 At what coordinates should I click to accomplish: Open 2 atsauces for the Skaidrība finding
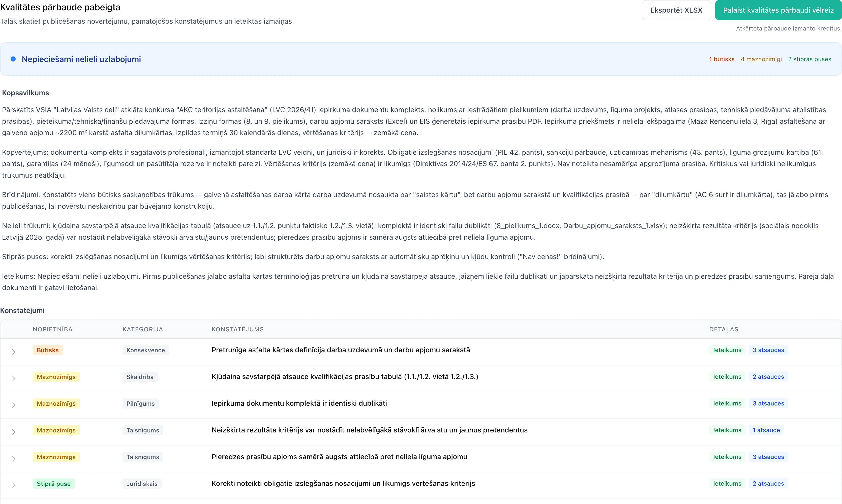pyautogui.click(x=768, y=377)
